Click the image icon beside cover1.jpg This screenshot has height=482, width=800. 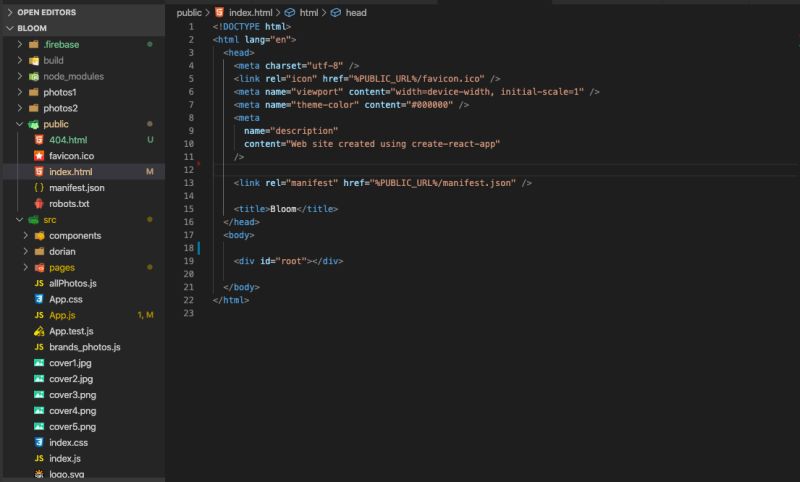(x=39, y=363)
